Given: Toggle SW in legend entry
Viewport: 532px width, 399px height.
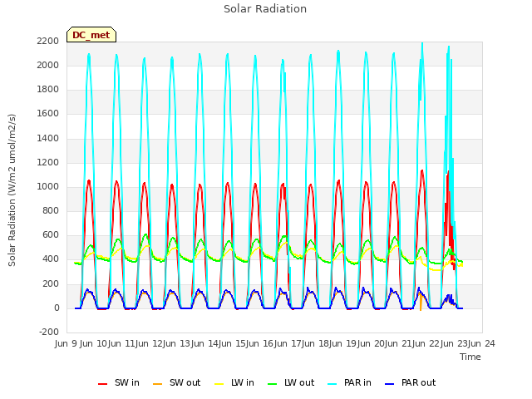Looking at the screenshot, I should 119,382.
